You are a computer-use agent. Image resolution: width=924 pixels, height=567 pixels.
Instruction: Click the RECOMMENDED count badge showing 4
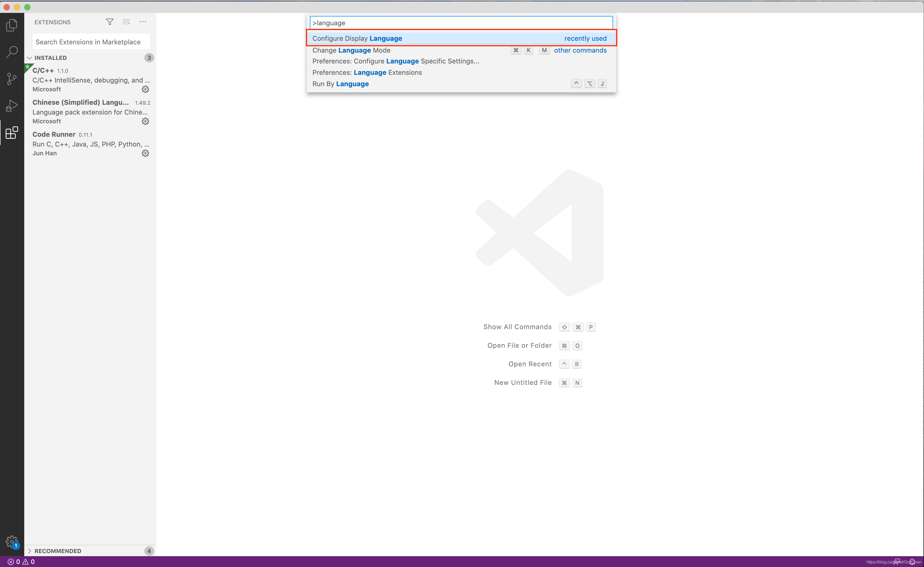click(x=149, y=551)
